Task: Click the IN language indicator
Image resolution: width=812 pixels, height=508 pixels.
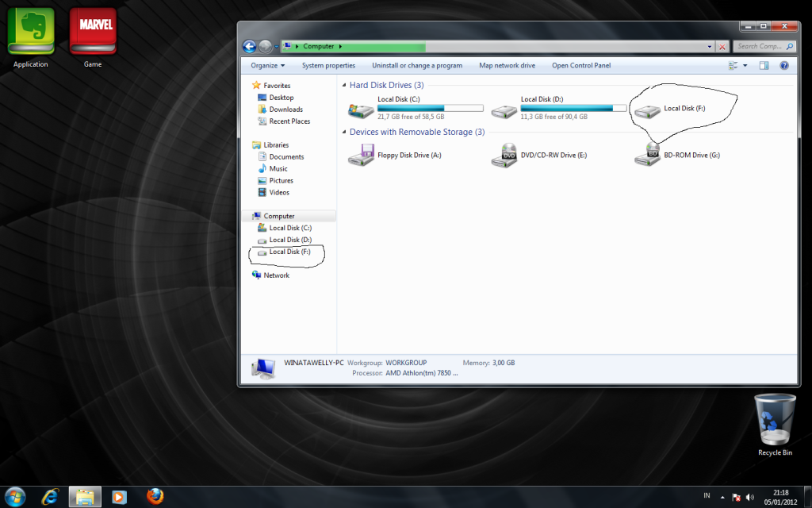Action: (707, 495)
